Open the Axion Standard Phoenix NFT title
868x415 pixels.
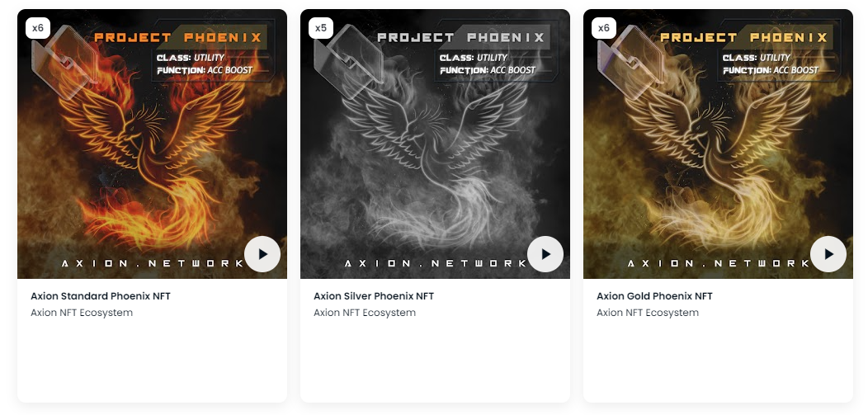(101, 296)
